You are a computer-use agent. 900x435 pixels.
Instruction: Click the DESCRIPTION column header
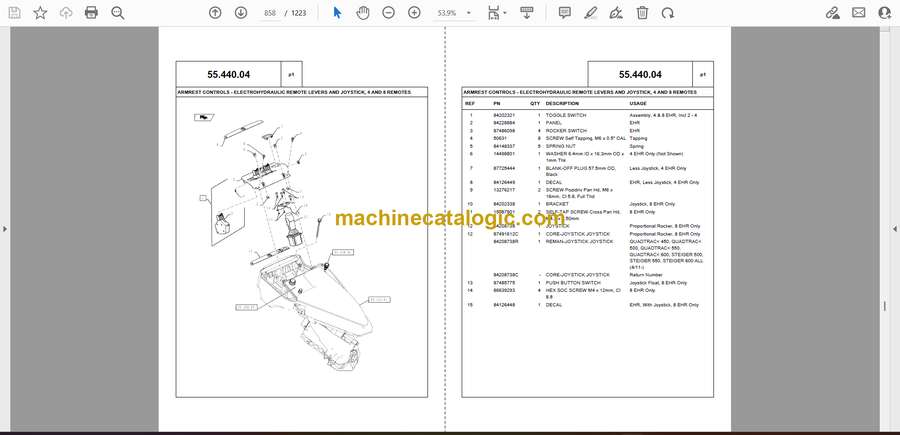click(562, 104)
